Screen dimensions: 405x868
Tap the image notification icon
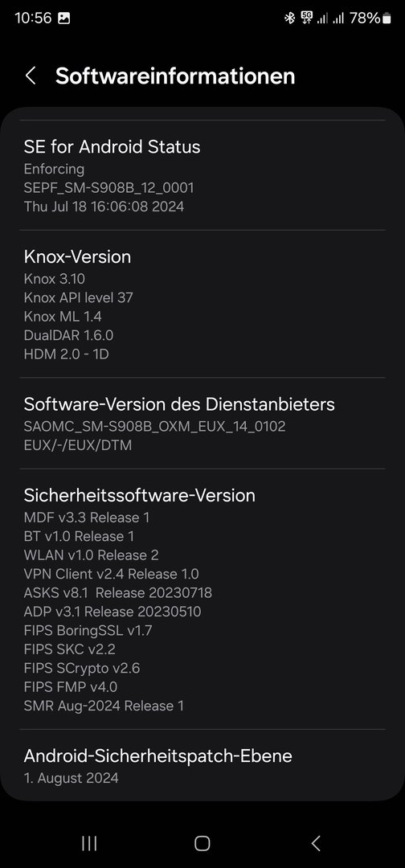64,18
